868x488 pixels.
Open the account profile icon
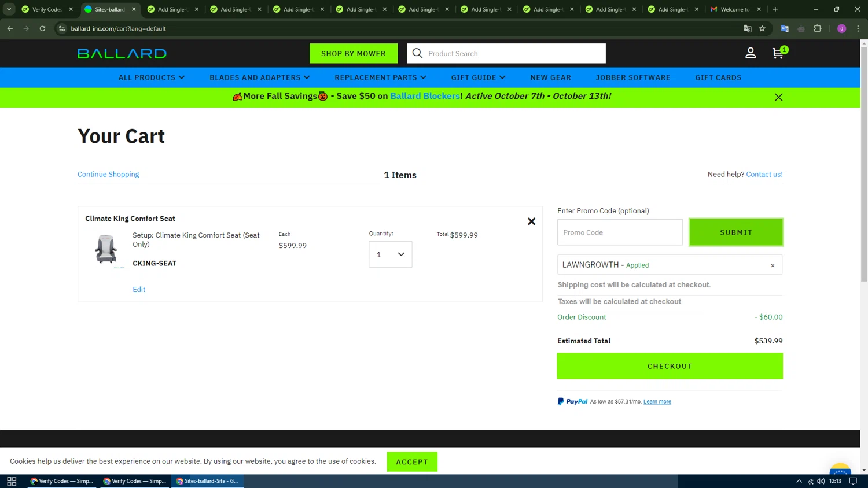tap(751, 53)
